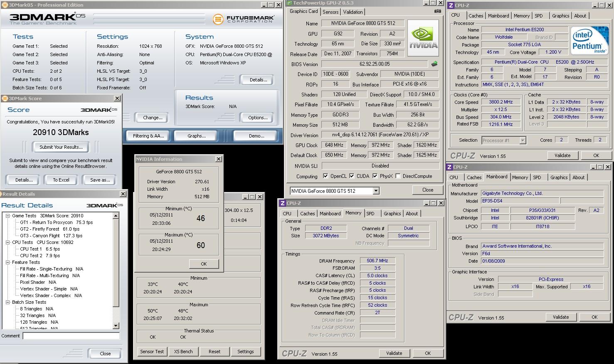Click the BIOS save chip icon in GPU-Z
This screenshot has height=364, width=614.
[434, 64]
